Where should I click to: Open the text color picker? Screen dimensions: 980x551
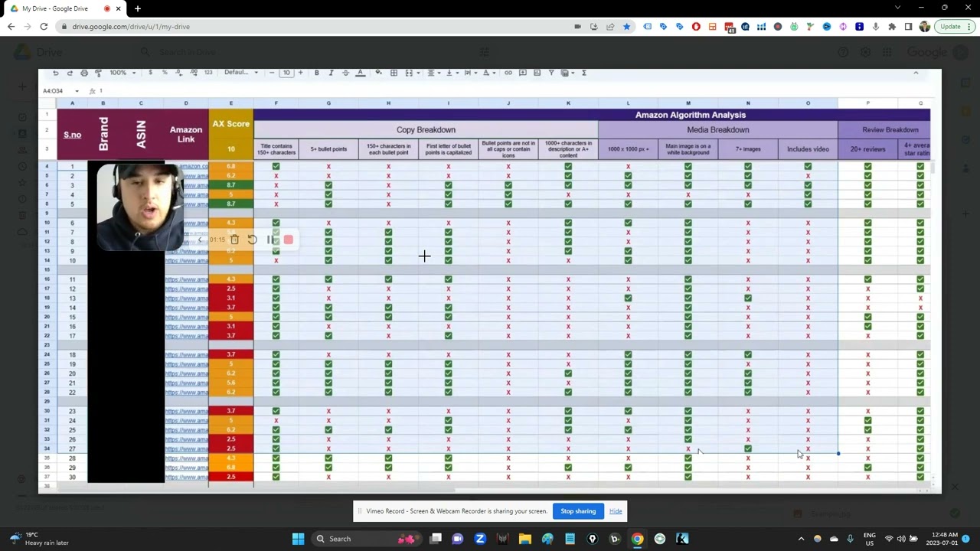tap(360, 73)
